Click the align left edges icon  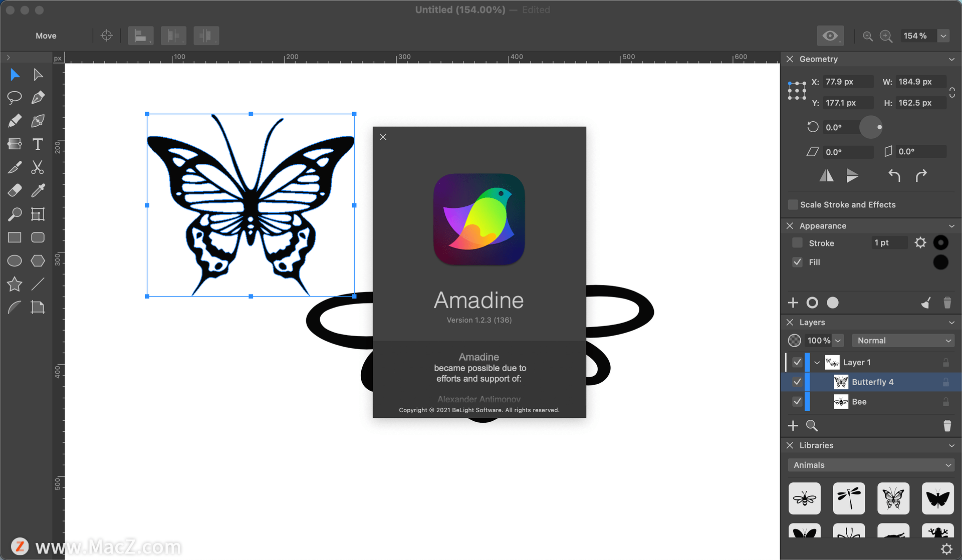(141, 36)
